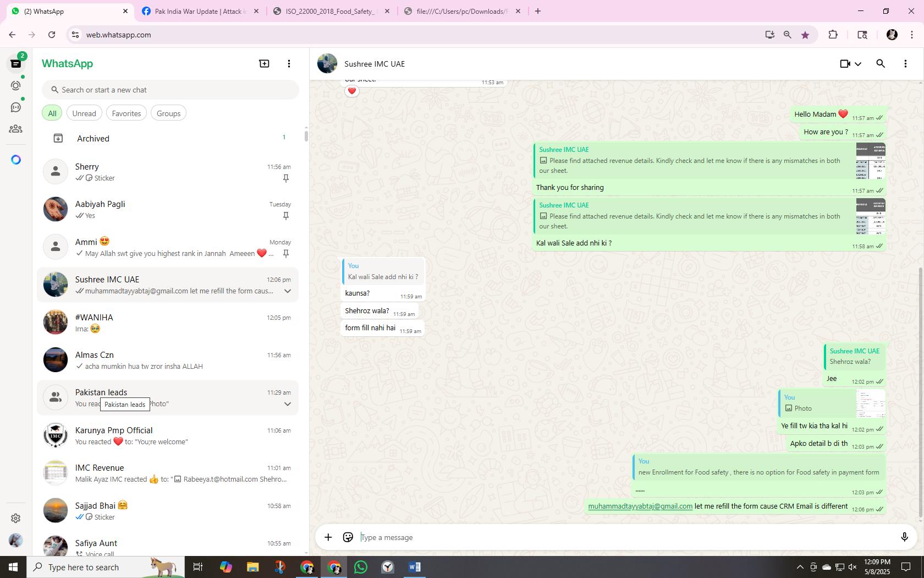Open the Communities icon in the left sidebar
924x578 pixels.
(16, 129)
